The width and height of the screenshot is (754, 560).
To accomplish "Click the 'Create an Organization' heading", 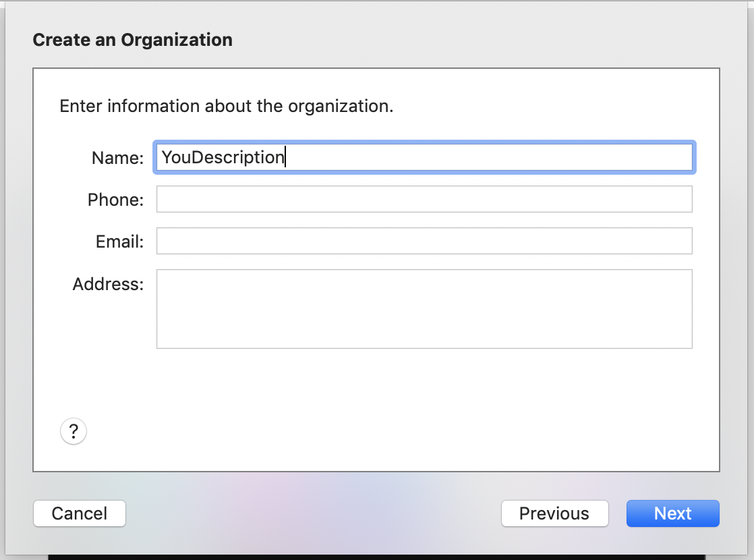I will [x=133, y=40].
